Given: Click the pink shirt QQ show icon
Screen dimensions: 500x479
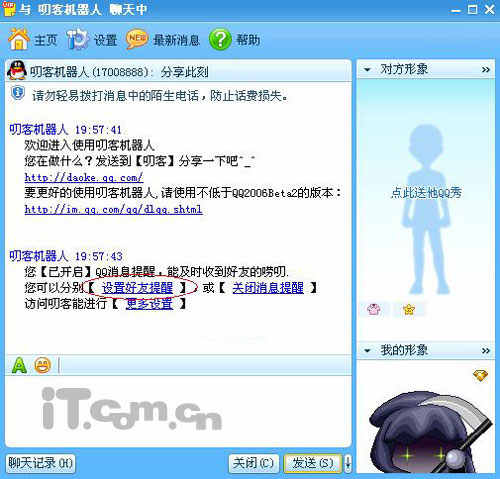Looking at the screenshot, I should pyautogui.click(x=373, y=309).
